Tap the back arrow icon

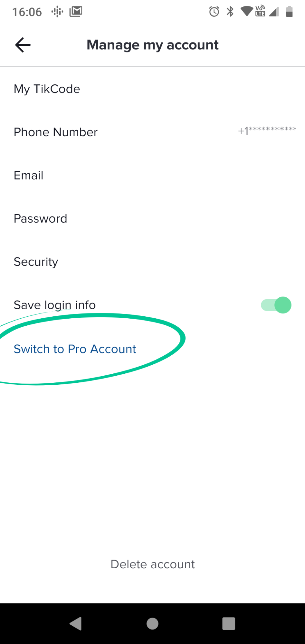point(23,45)
